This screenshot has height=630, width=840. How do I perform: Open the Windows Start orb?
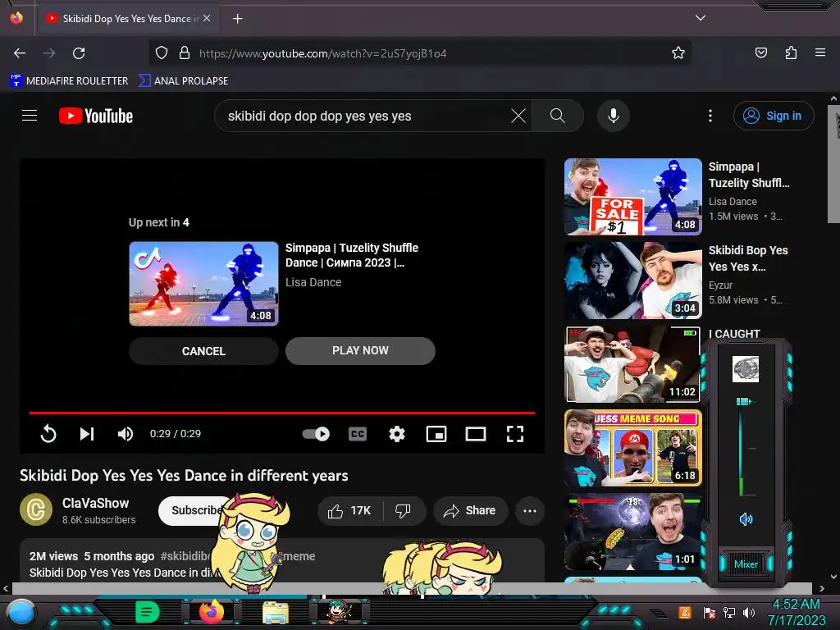pos(21,613)
